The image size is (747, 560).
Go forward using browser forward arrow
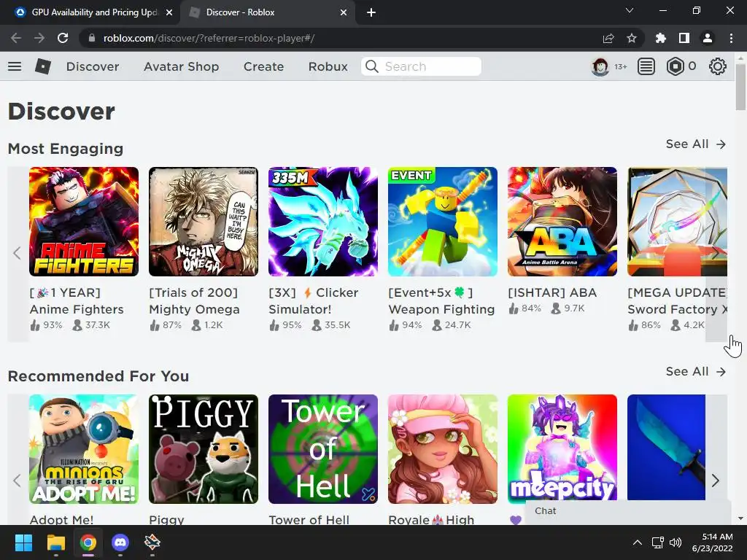[x=39, y=38]
